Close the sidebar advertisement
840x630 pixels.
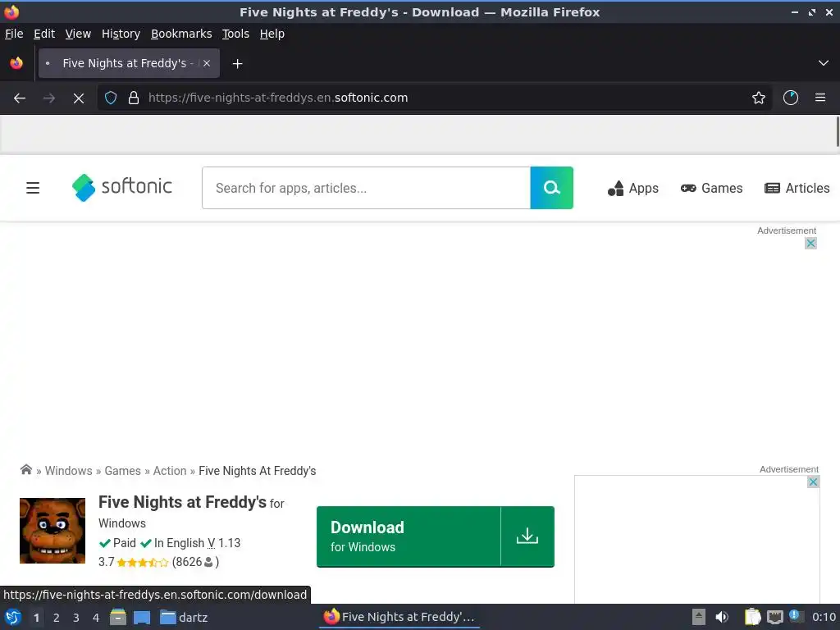coord(813,482)
